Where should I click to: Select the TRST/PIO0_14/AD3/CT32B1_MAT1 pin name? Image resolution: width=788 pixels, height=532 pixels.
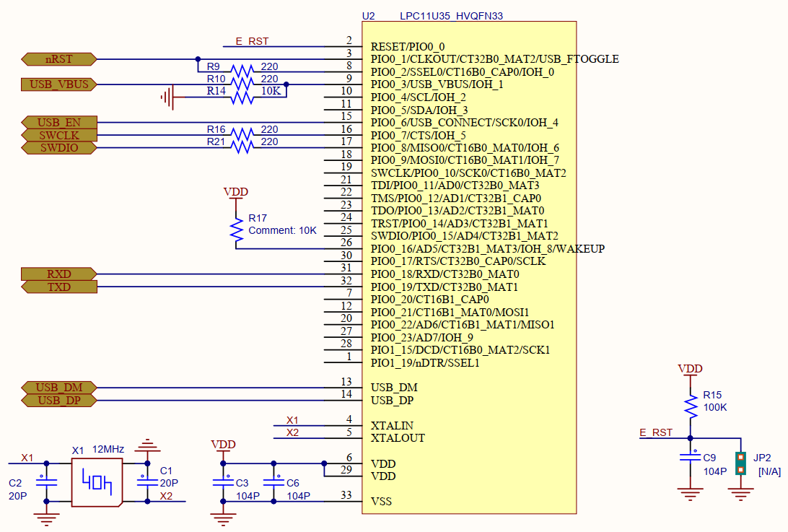460,223
